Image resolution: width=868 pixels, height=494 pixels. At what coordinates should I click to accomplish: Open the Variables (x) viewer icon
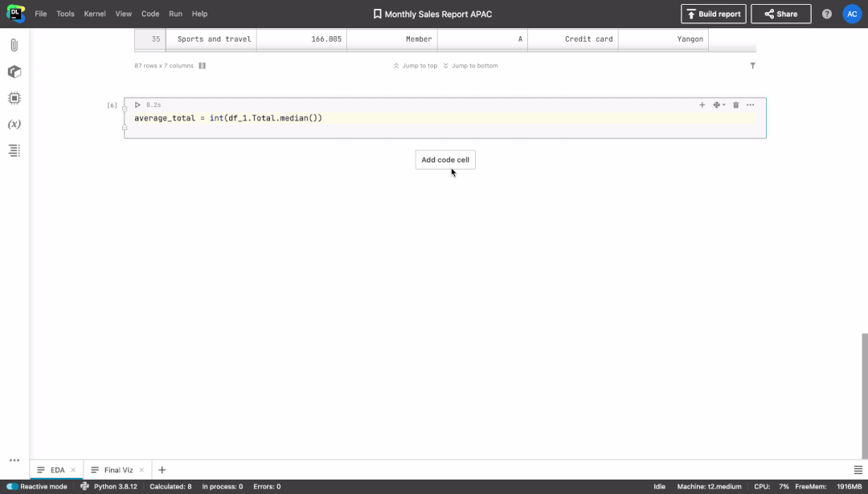[x=14, y=124]
